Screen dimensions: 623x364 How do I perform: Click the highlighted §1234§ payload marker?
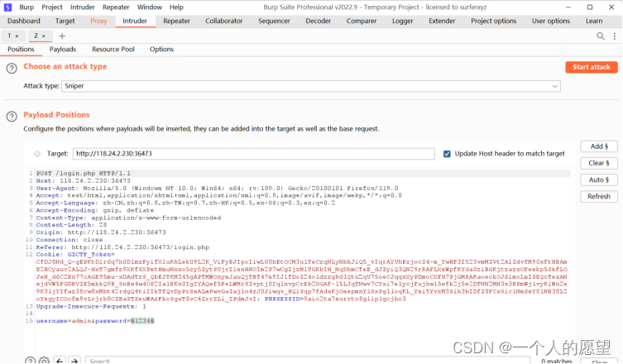pyautogui.click(x=142, y=321)
